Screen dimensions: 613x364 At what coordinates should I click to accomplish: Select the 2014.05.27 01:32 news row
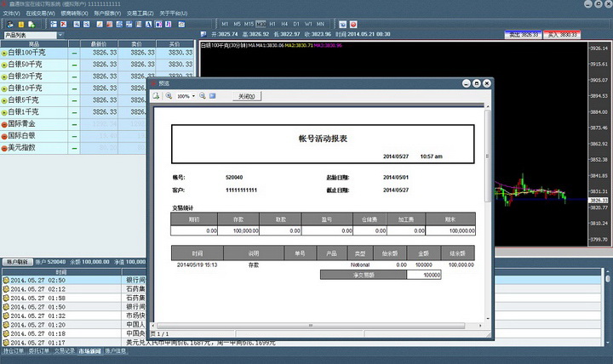click(x=74, y=316)
